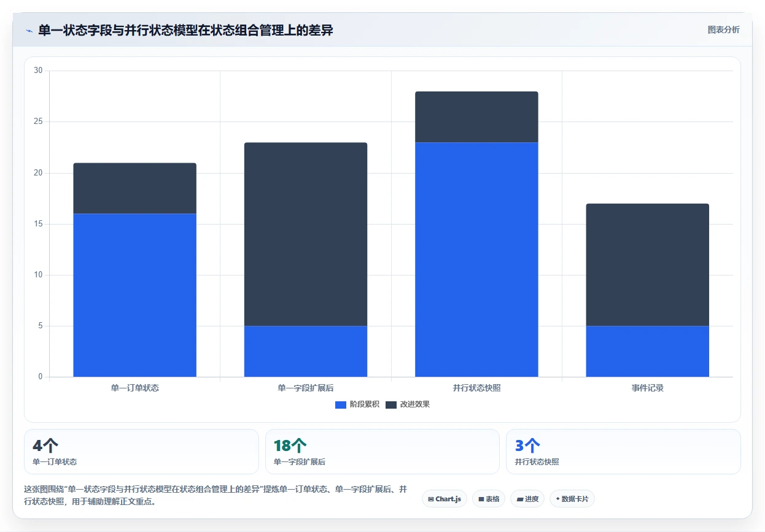This screenshot has width=765, height=532.
Task: Click the 单一字段扩展后 x-axis label
Action: (306, 388)
